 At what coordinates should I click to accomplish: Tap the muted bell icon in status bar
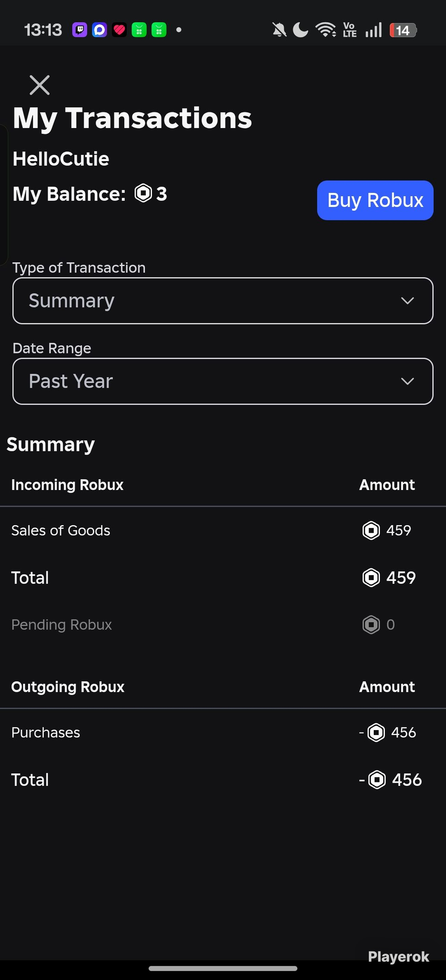280,30
